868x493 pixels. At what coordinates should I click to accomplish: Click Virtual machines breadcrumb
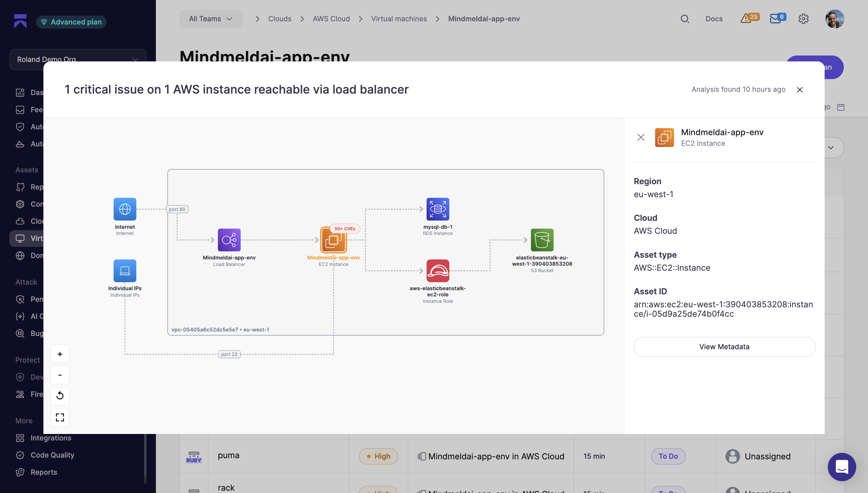[x=399, y=19]
